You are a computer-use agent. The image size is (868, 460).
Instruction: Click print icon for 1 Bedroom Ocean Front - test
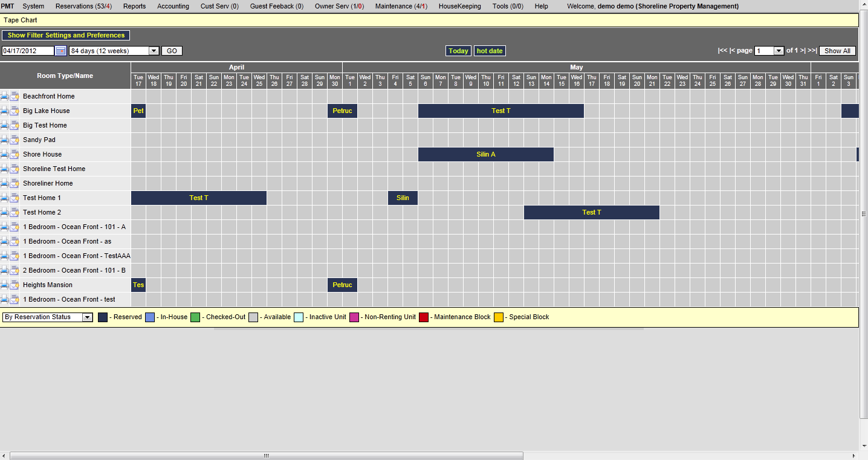pyautogui.click(x=4, y=299)
